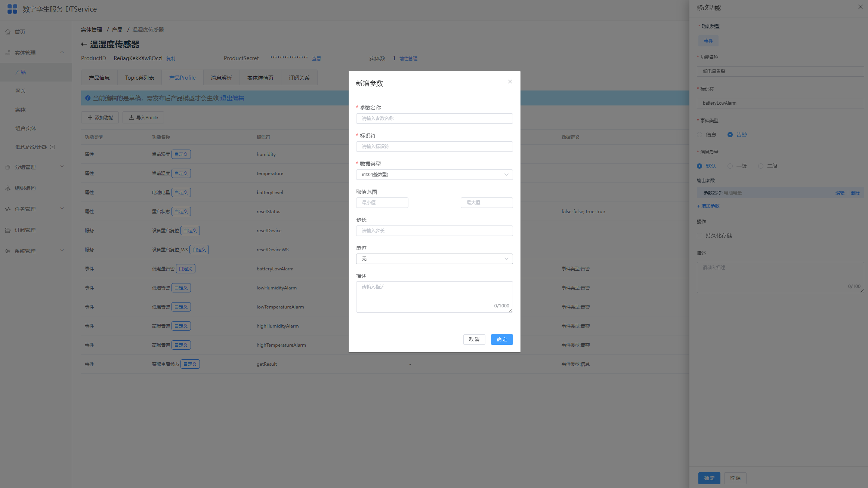This screenshot has width=868, height=488.
Task: Click the 复制 link next to ProductID
Action: click(170, 59)
